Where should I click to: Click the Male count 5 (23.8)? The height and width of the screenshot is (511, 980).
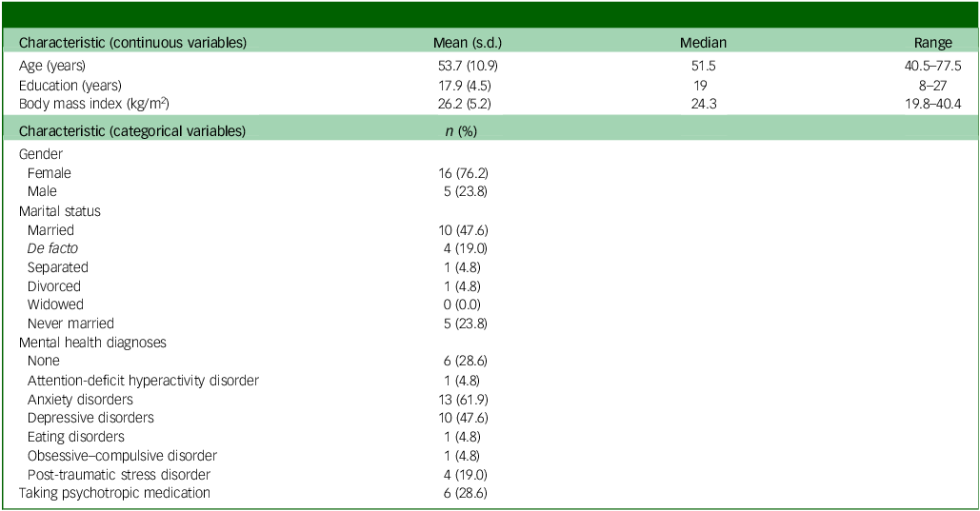(x=466, y=191)
